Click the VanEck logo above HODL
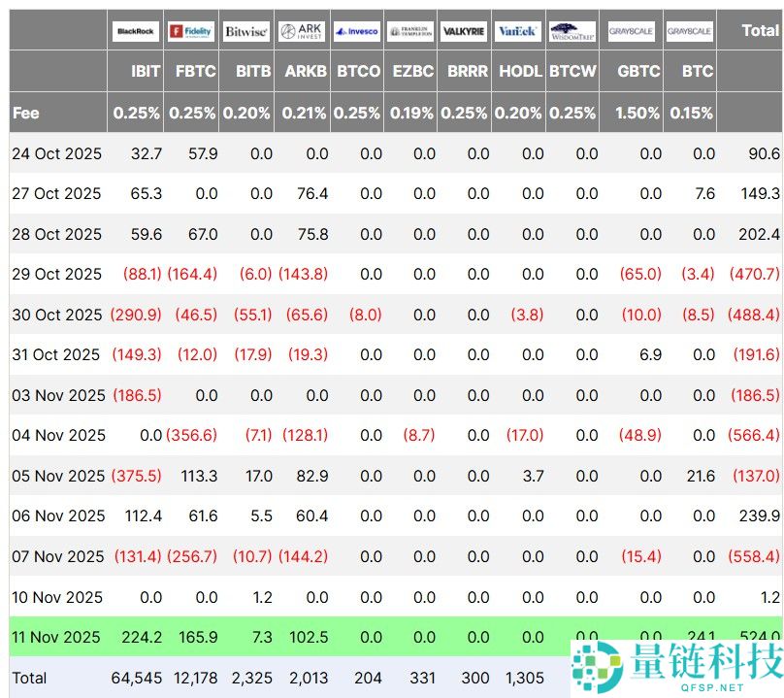The image size is (784, 698). [x=518, y=30]
